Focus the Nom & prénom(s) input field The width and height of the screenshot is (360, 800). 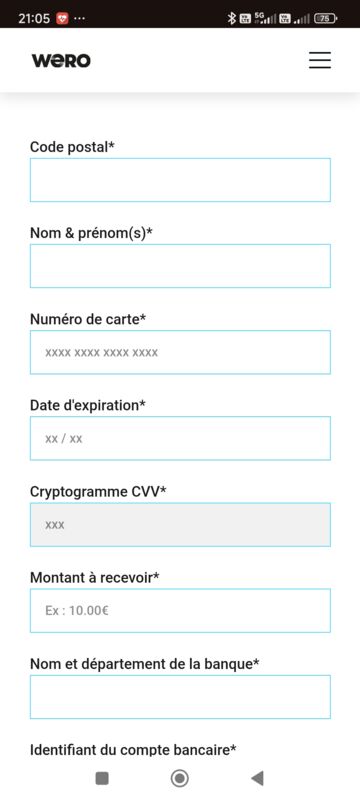point(180,266)
